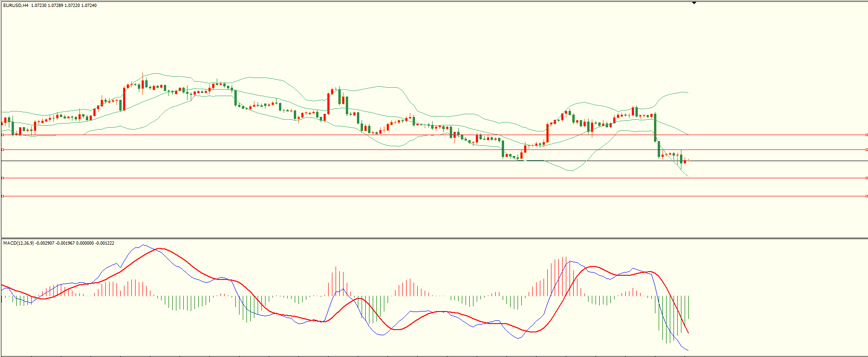Click left handle of second red line

[x=3, y=150]
